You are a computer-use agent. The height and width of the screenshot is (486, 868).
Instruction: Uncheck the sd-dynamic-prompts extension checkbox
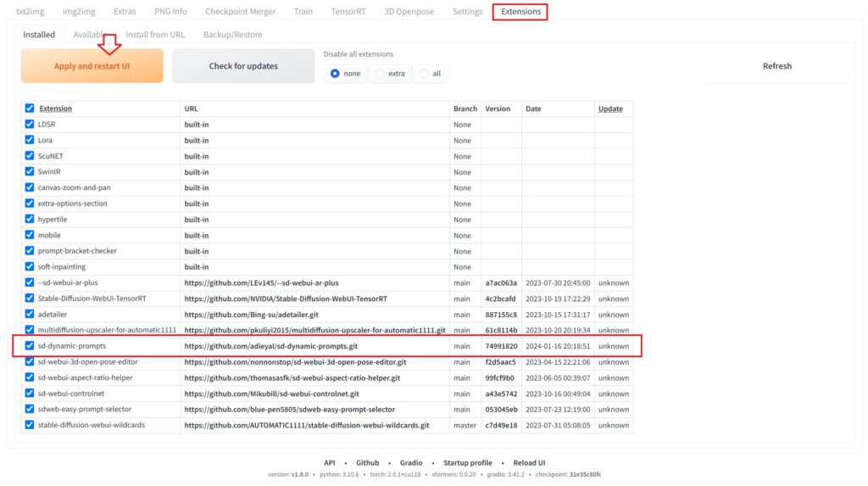coord(30,346)
